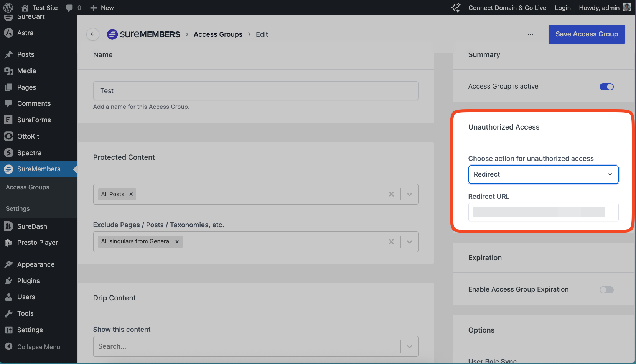Click the Redirect URL input field

pos(543,212)
